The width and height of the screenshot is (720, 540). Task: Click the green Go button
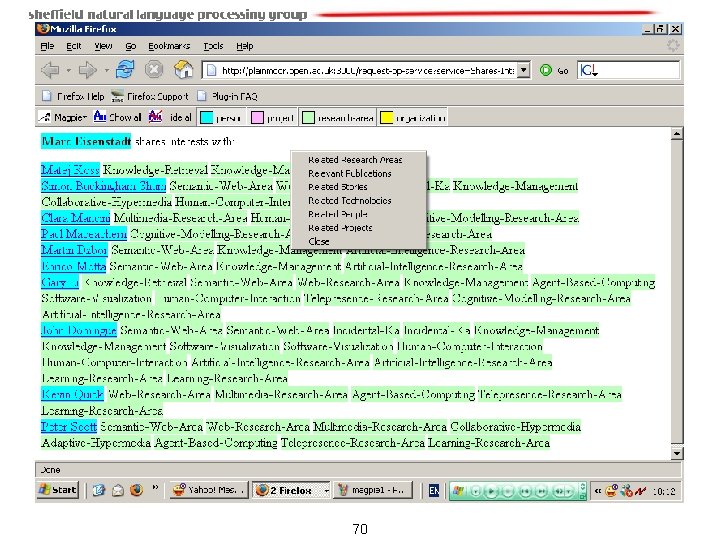coord(554,70)
